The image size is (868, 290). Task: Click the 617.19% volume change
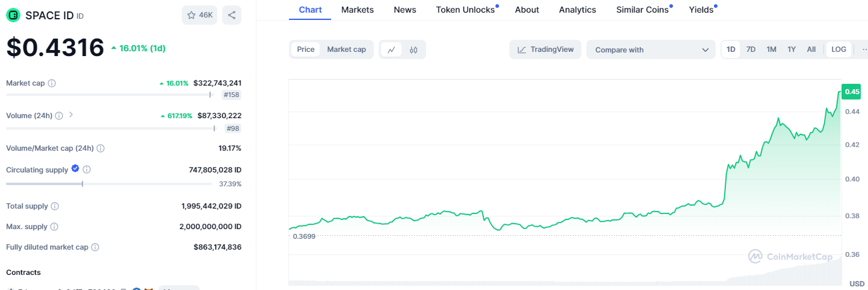pos(176,116)
